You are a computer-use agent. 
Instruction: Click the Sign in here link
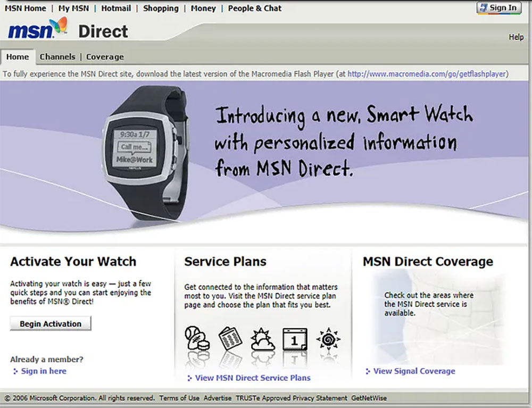pos(44,371)
